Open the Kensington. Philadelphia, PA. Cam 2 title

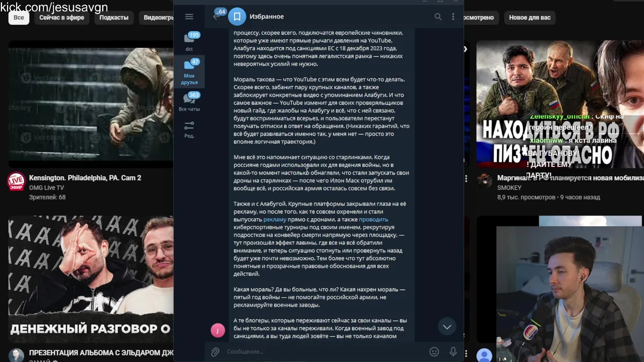tap(85, 178)
